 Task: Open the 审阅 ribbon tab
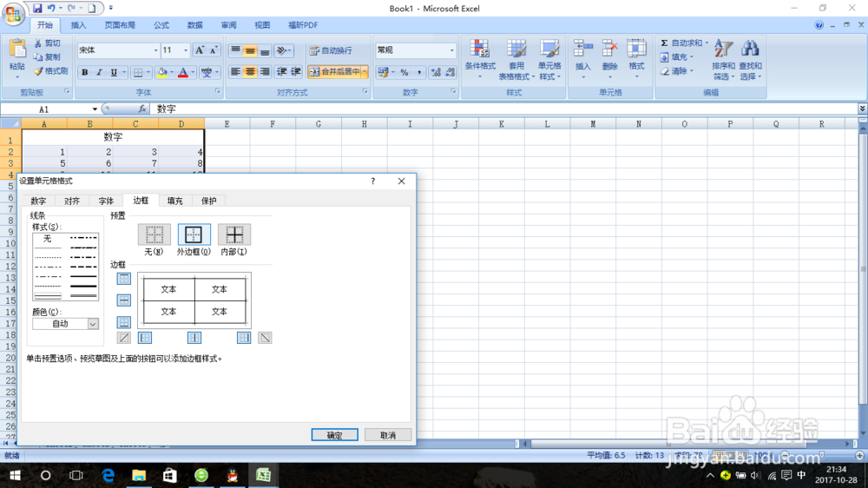[x=228, y=25]
